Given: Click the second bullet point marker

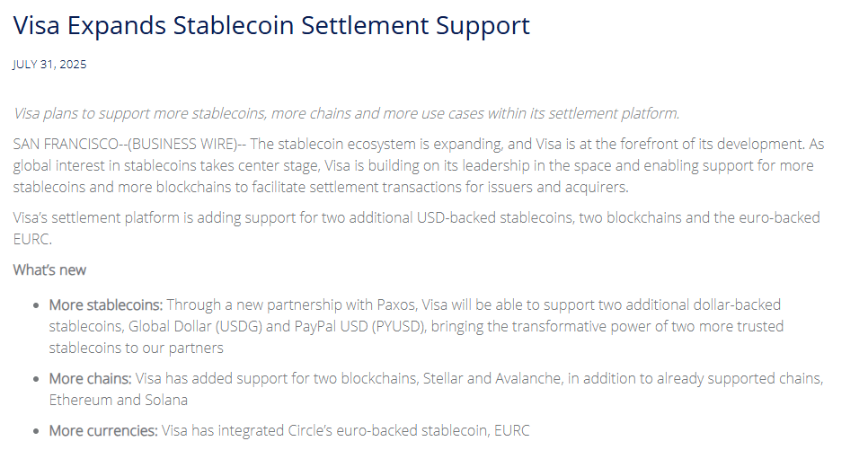Looking at the screenshot, I should click(37, 379).
